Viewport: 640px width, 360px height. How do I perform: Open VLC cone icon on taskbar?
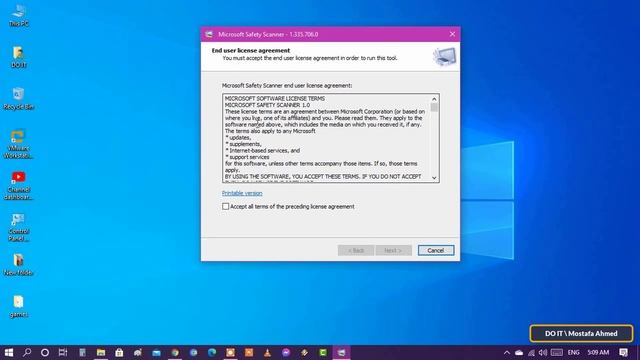point(267,353)
